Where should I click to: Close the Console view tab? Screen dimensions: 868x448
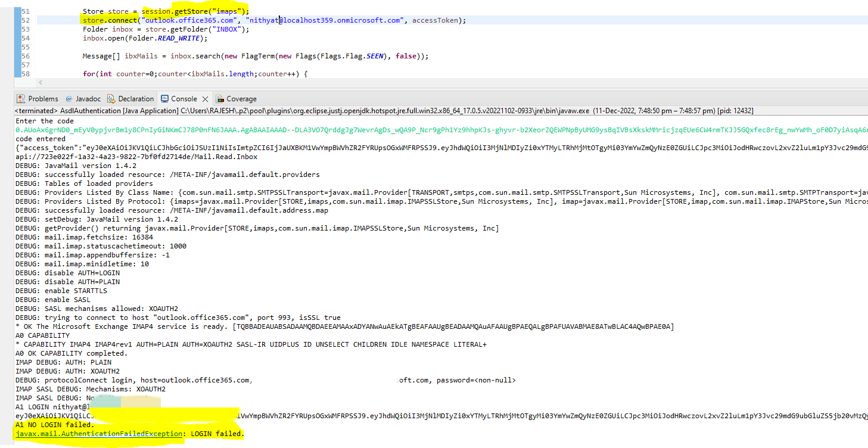click(x=205, y=99)
